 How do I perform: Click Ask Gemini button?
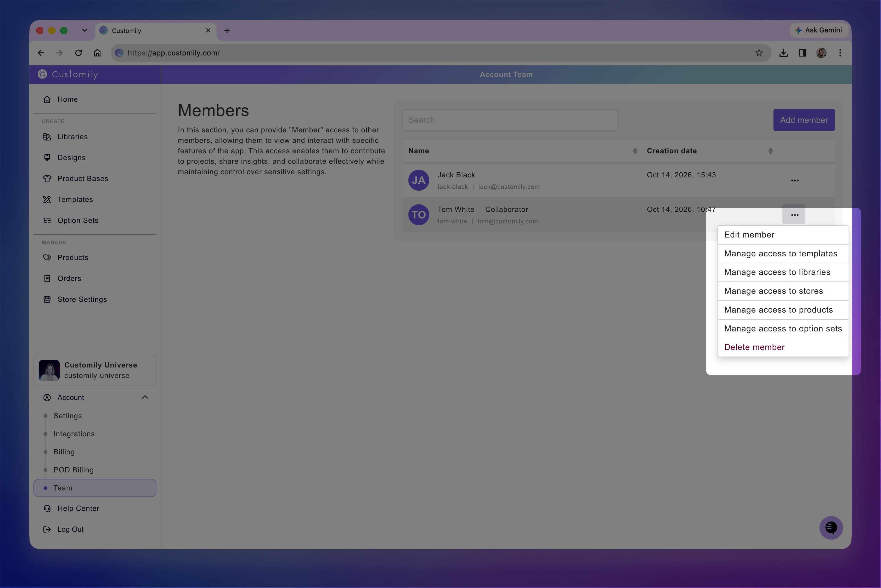(x=819, y=30)
